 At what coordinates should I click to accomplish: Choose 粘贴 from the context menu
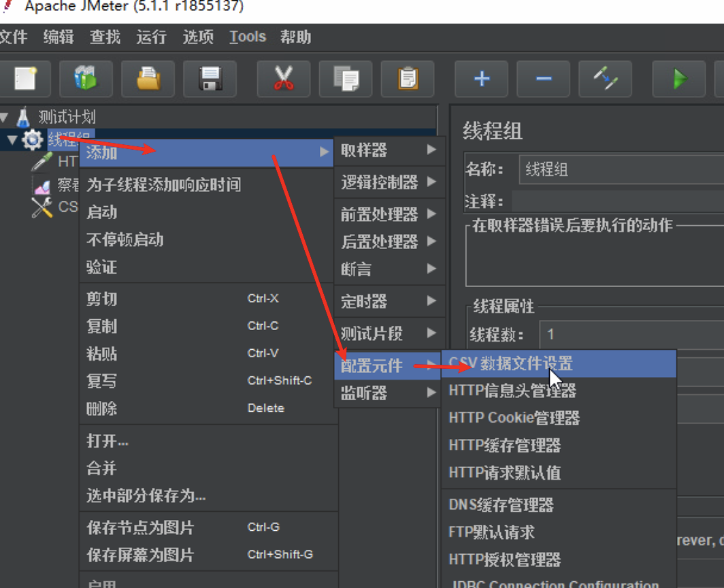click(206, 353)
